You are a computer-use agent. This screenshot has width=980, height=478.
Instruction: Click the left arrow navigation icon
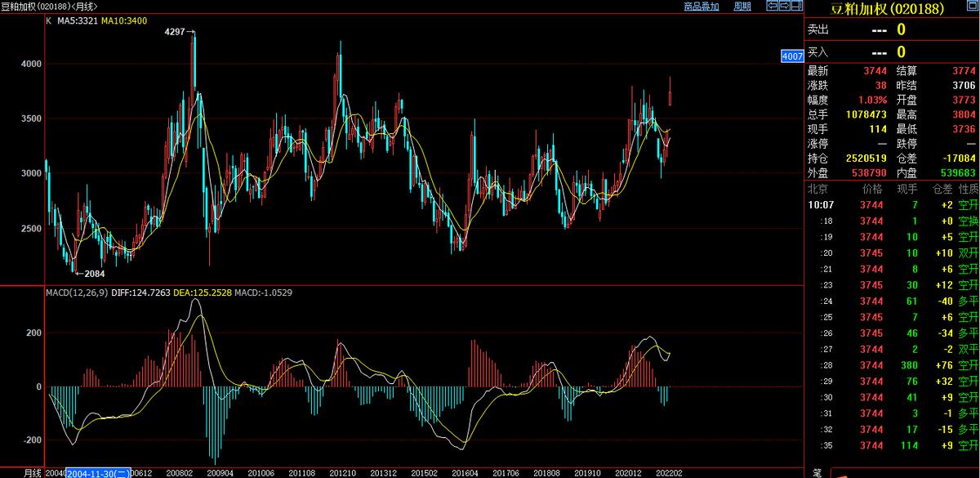[x=772, y=7]
